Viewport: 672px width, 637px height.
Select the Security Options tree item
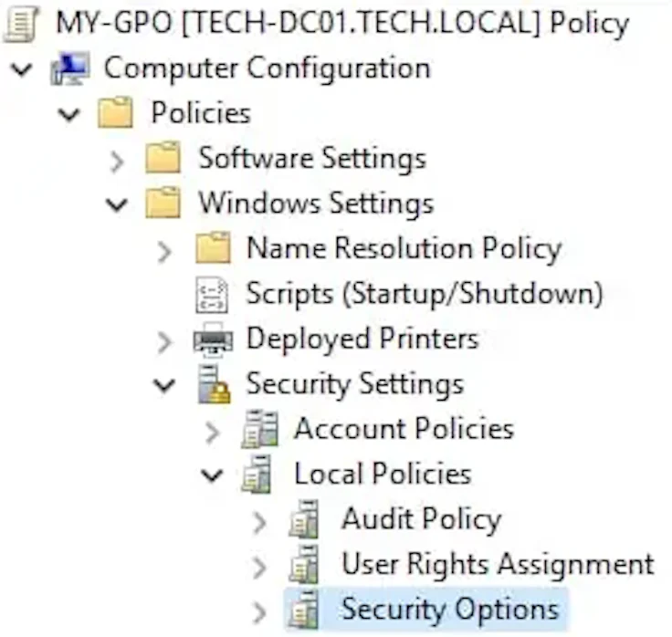[x=426, y=609]
